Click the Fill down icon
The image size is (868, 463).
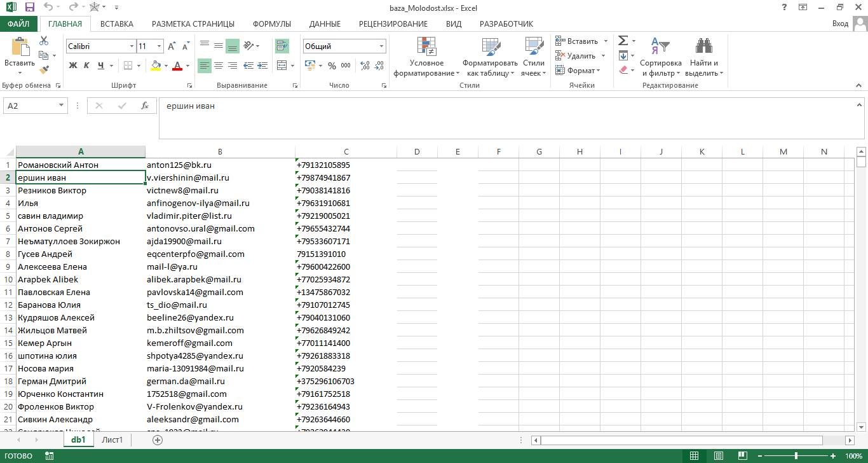(x=623, y=55)
